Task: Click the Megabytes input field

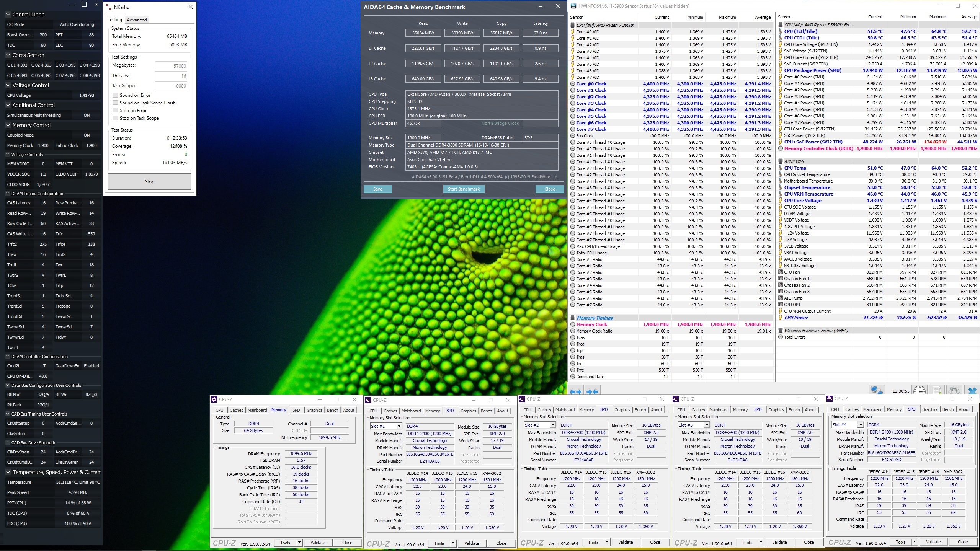Action: click(x=171, y=66)
